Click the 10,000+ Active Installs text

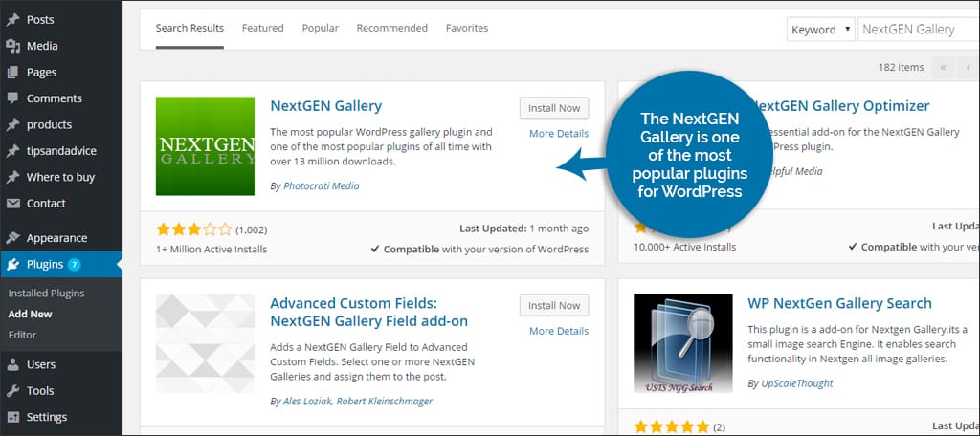click(684, 247)
